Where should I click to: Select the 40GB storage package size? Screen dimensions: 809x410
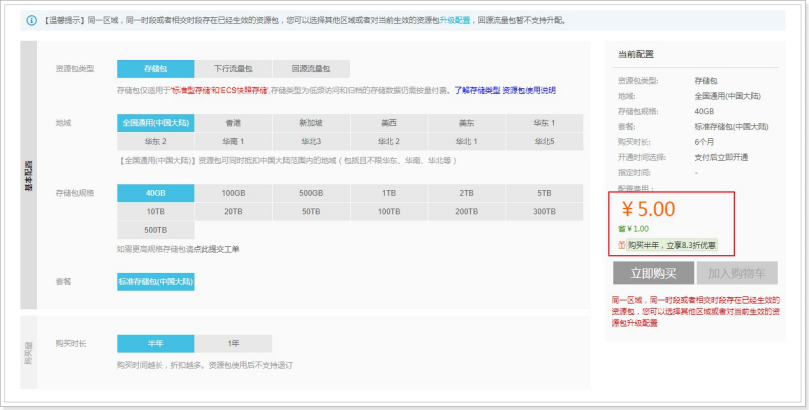point(156,193)
